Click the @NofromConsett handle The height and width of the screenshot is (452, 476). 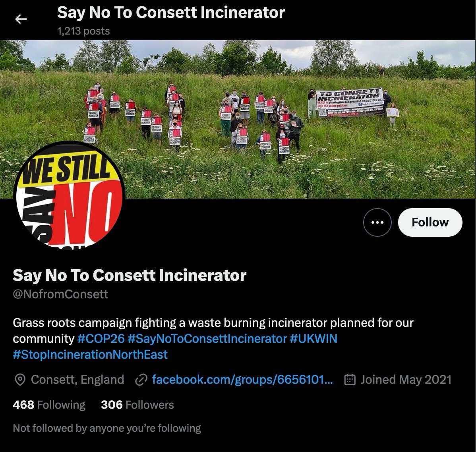click(x=60, y=294)
